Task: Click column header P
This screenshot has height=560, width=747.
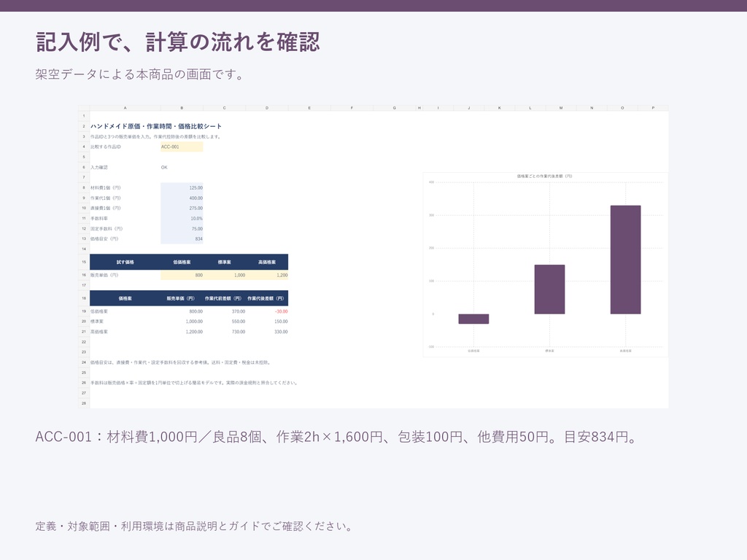Action: 653,108
